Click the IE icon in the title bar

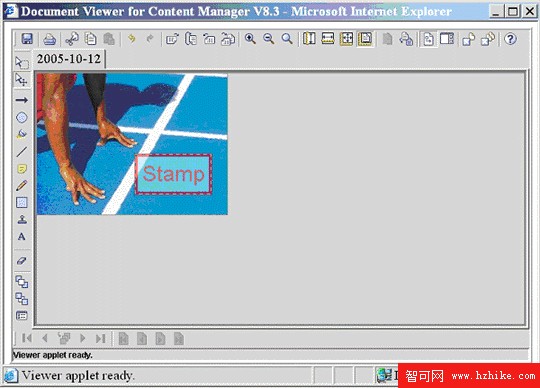coord(11,11)
